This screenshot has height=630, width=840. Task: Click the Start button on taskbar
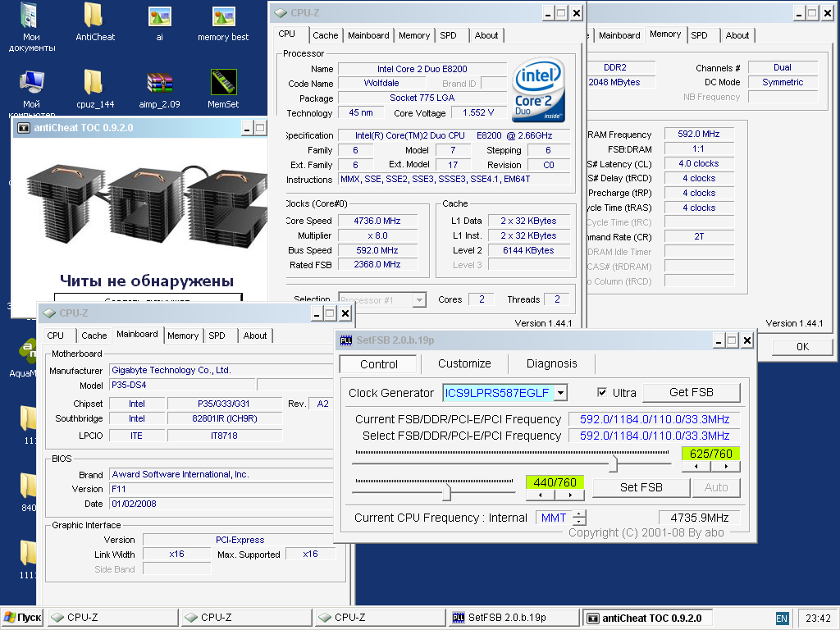22,618
